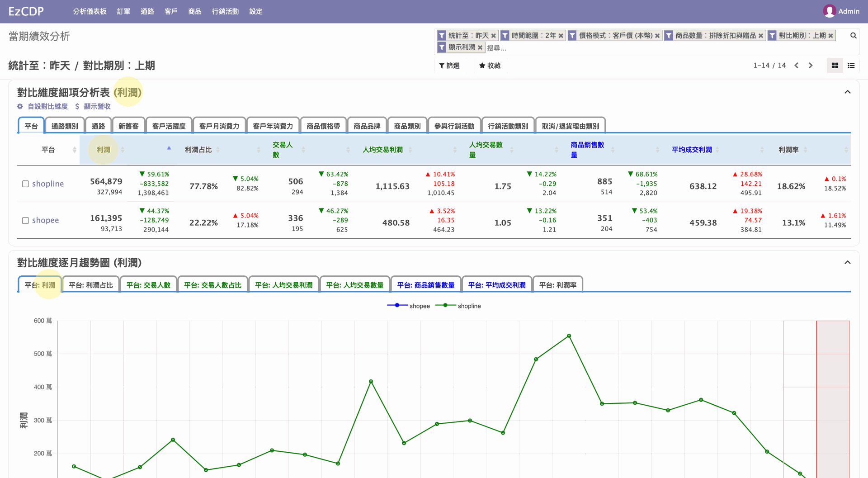Click the peak data point on shopline line
868x478 pixels.
coord(569,336)
